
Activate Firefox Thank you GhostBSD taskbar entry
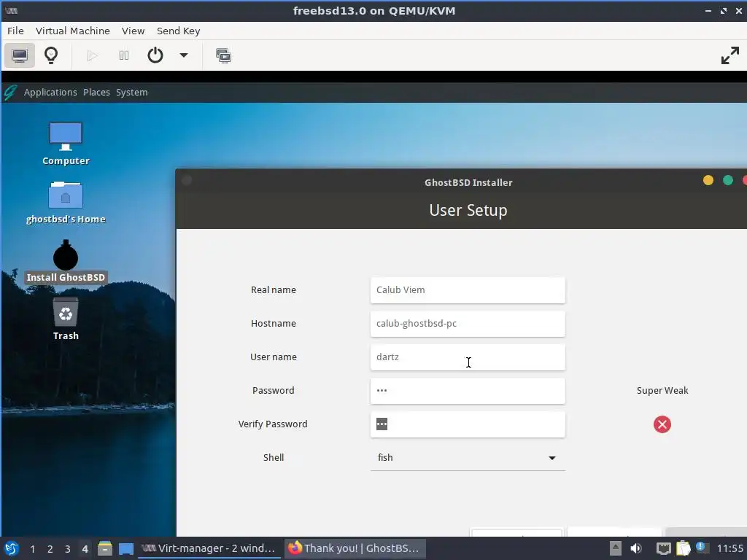pos(355,548)
